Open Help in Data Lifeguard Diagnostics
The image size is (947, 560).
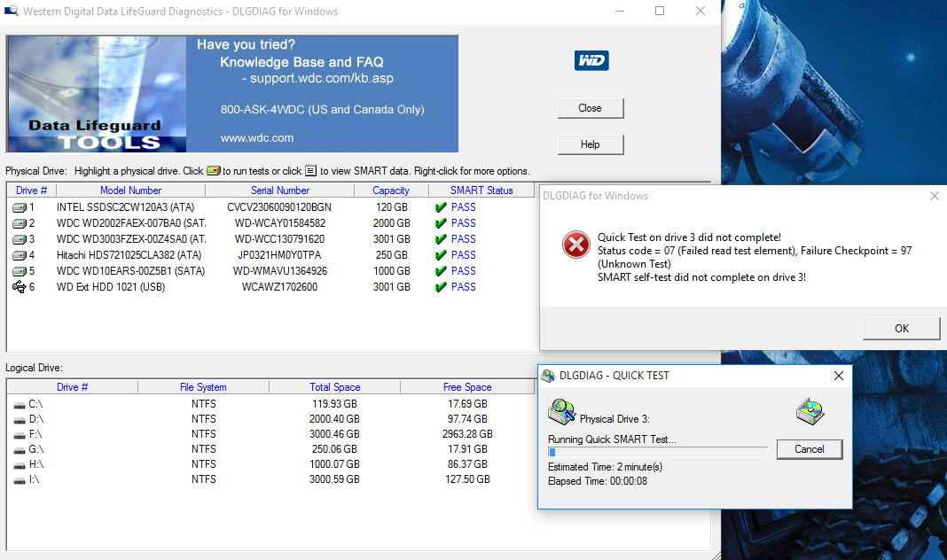591,144
